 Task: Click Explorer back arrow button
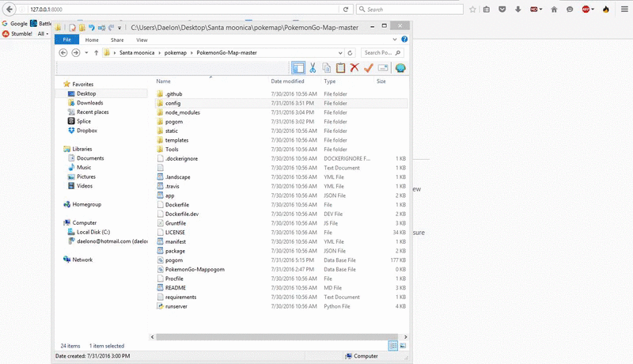pos(63,52)
